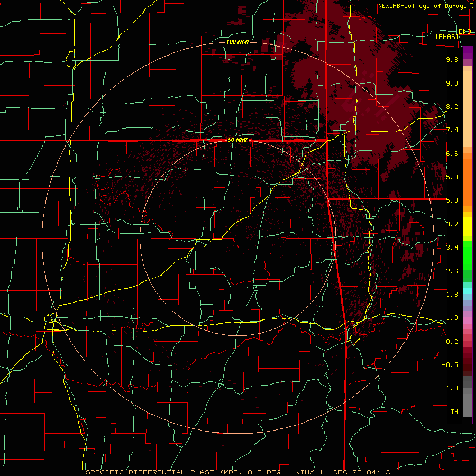Pick the yellow swatch on the color bar

(x=467, y=226)
